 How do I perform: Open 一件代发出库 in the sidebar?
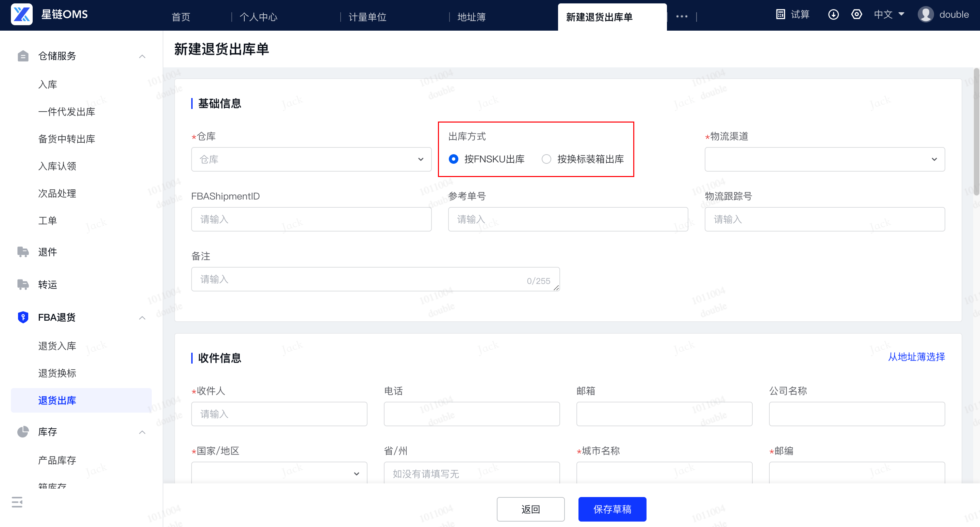pyautogui.click(x=67, y=111)
